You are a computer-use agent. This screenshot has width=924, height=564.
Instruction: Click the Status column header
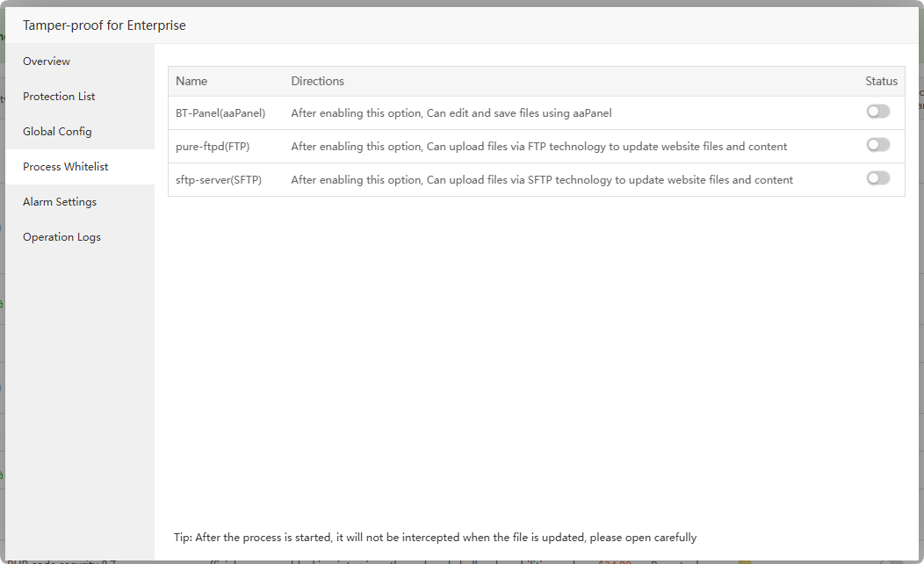pyautogui.click(x=881, y=81)
